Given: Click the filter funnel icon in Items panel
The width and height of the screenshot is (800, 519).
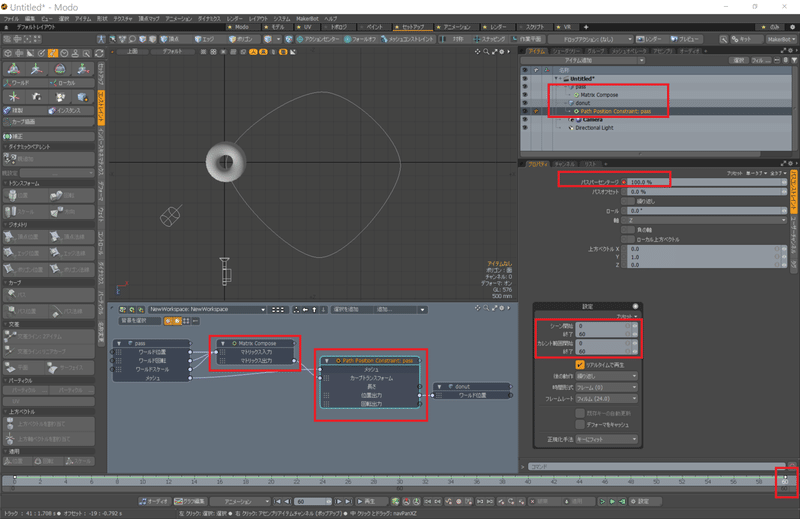Looking at the screenshot, I should pos(794,60).
